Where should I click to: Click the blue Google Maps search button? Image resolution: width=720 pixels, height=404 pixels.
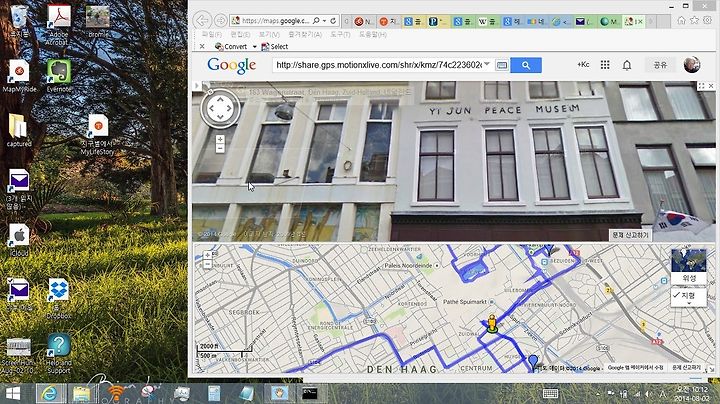(x=526, y=65)
